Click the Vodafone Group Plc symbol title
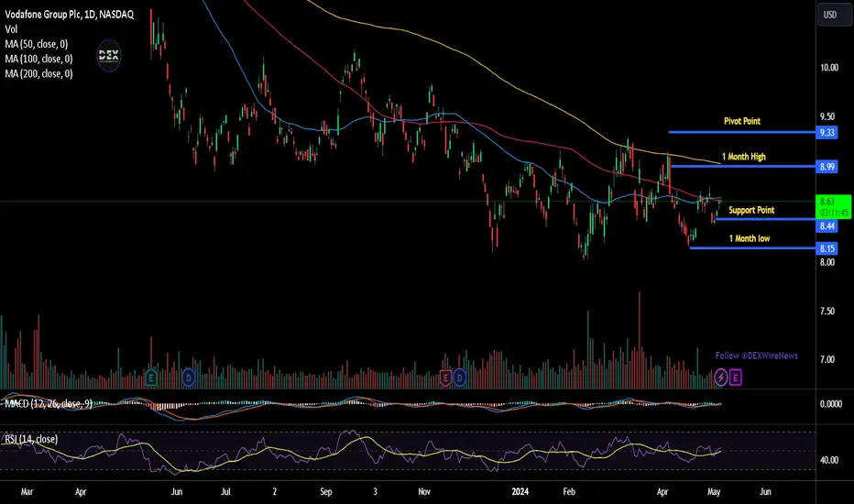This screenshot has height=504, width=854. pyautogui.click(x=69, y=15)
